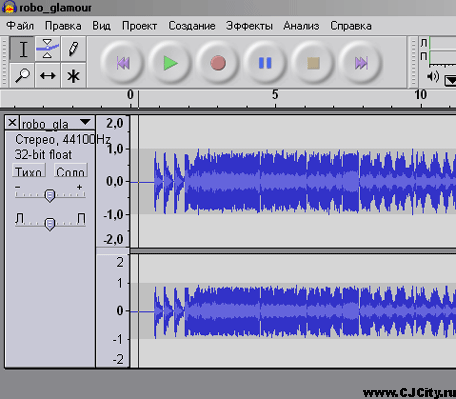Click the Skip to Start button
The height and width of the screenshot is (399, 456).
tap(122, 62)
